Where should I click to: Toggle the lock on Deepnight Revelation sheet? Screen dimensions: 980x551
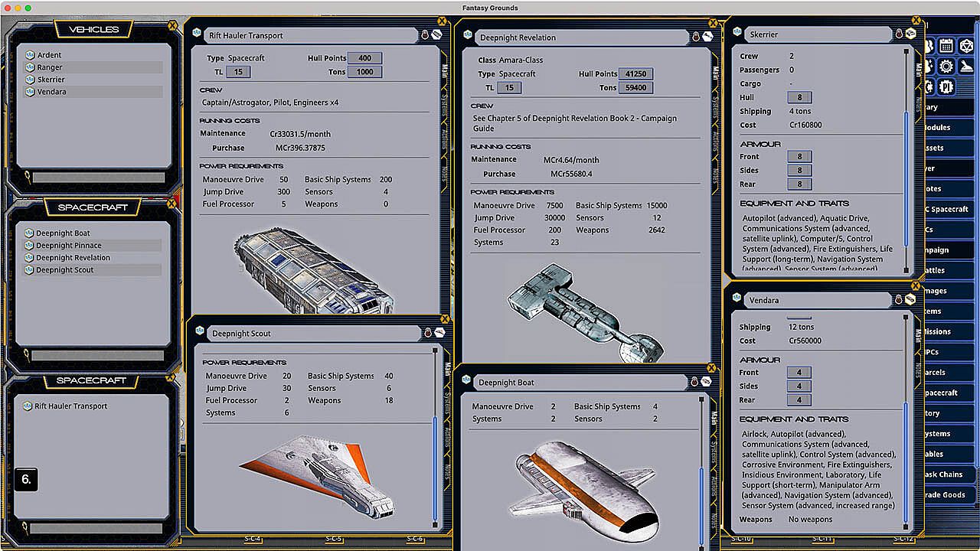pos(696,37)
